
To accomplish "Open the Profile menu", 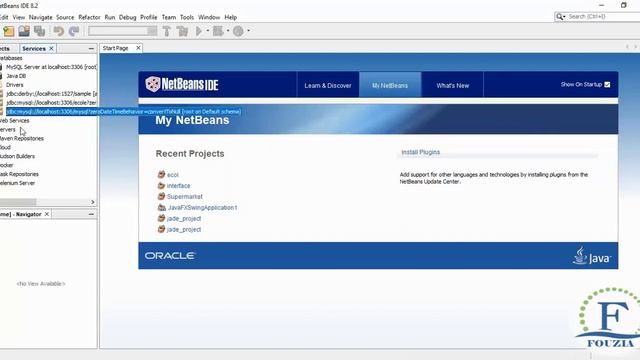I will [149, 17].
